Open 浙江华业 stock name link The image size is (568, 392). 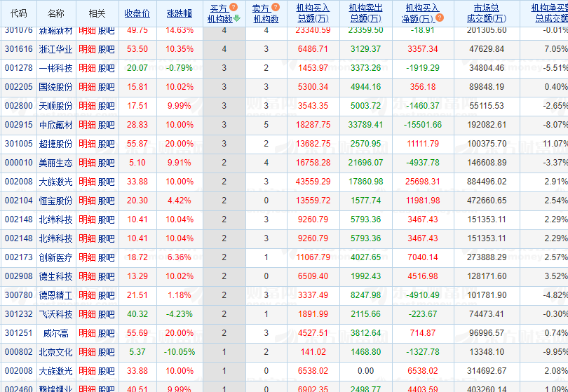tap(56, 49)
